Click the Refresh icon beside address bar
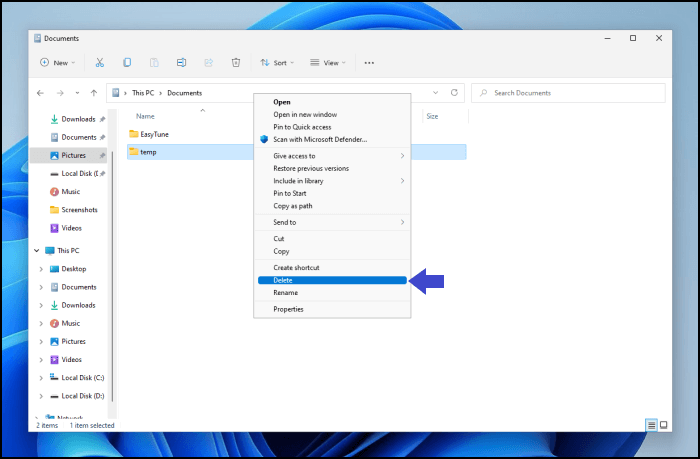The image size is (700, 459). point(455,93)
